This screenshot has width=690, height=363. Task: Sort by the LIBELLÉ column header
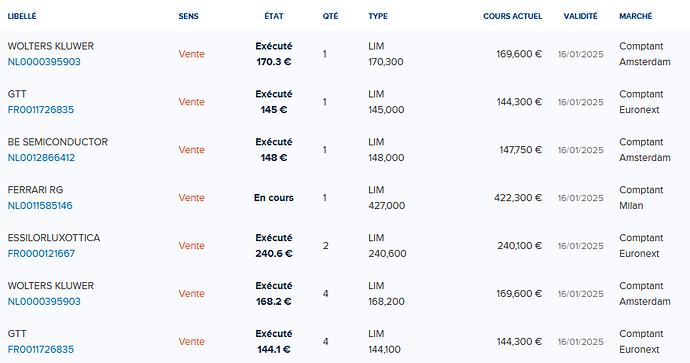pyautogui.click(x=22, y=16)
